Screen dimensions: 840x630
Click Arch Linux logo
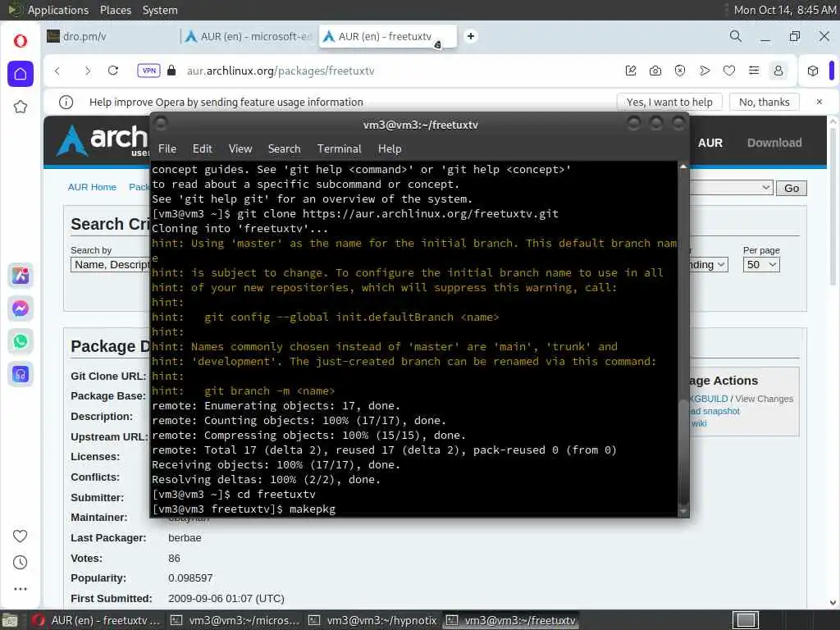pyautogui.click(x=103, y=140)
